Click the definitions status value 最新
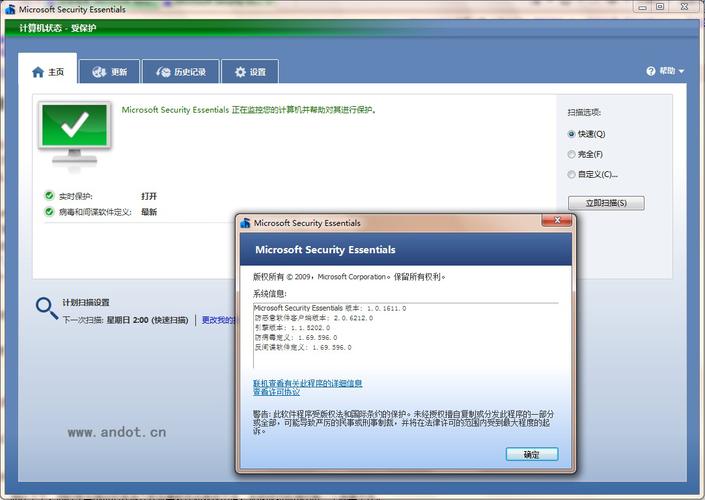 coord(149,212)
